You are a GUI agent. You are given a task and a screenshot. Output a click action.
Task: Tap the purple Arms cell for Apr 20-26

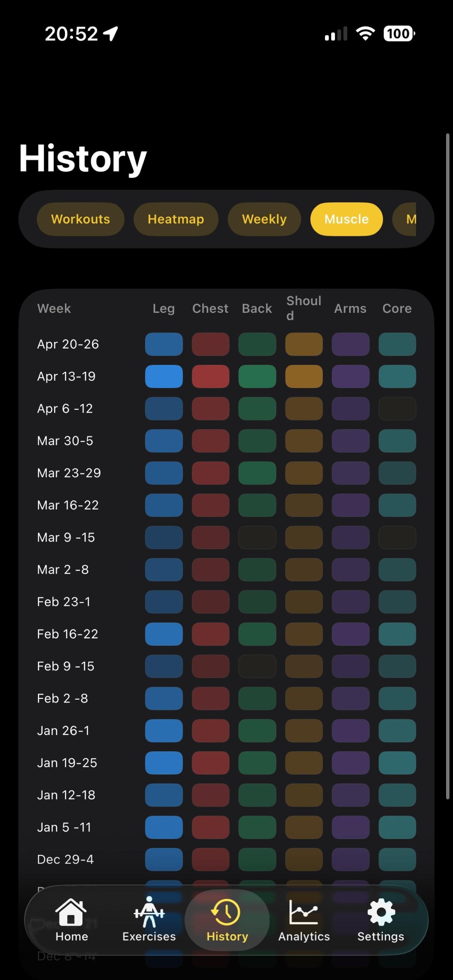click(x=351, y=344)
